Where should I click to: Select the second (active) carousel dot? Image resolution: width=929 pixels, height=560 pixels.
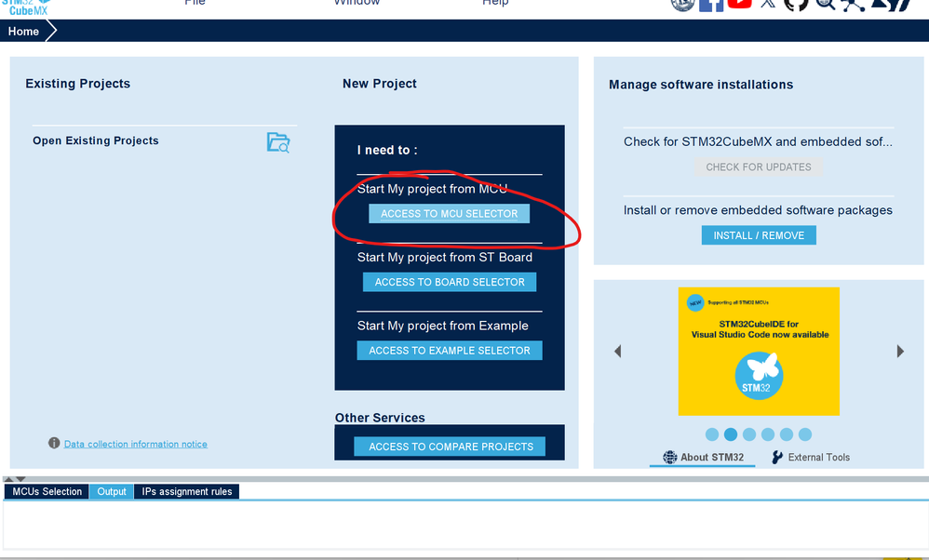731,434
